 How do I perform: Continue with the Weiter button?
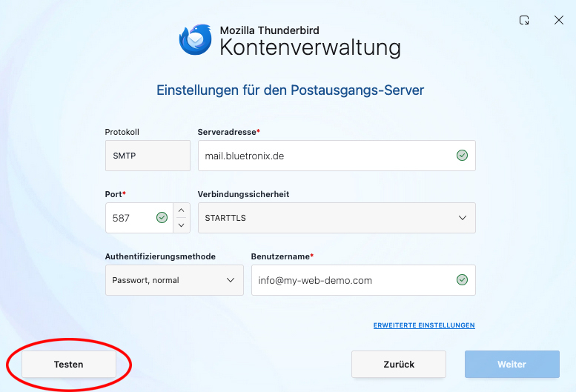(x=512, y=364)
